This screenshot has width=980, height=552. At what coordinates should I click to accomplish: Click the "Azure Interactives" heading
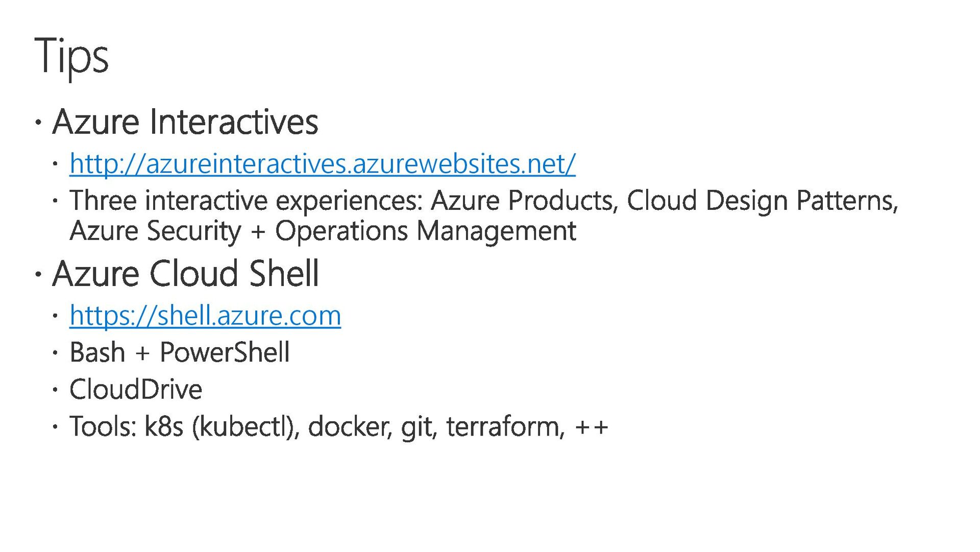pos(185,122)
